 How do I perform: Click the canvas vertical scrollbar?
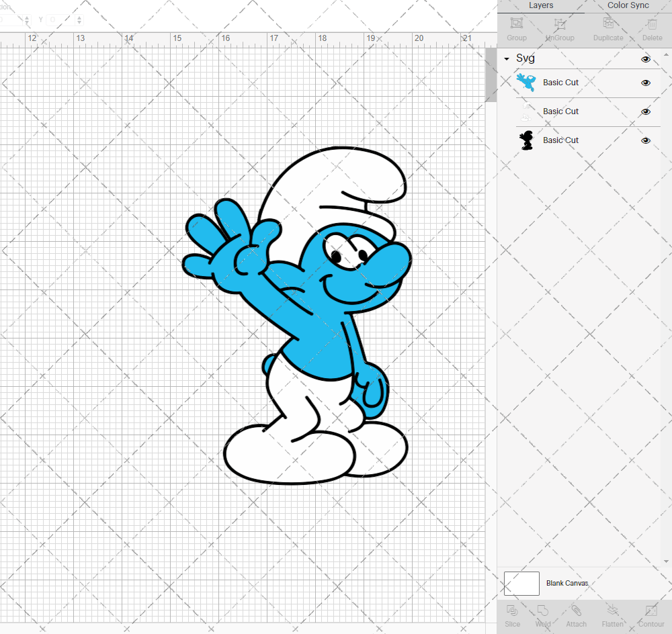490,74
